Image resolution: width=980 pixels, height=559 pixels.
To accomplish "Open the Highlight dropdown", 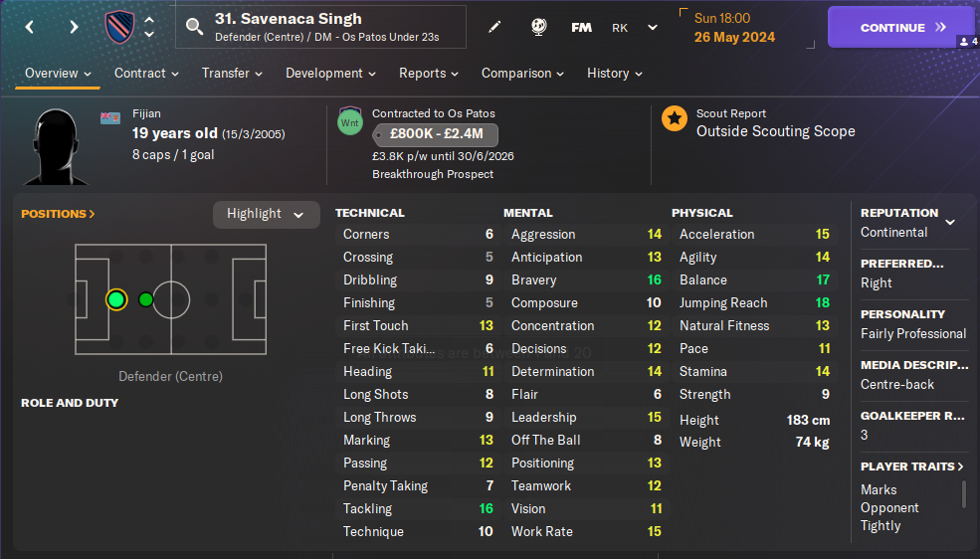I will pyautogui.click(x=266, y=214).
